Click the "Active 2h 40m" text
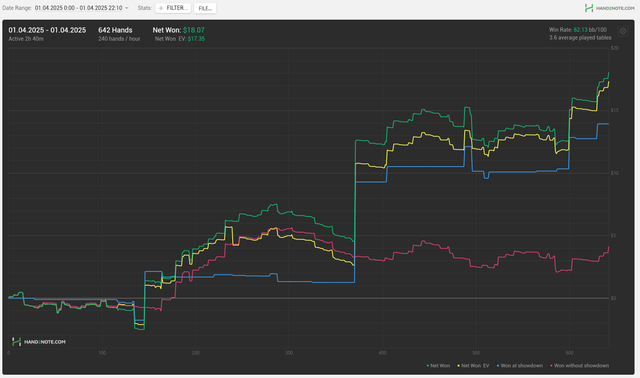This screenshot has width=640, height=378. [x=26, y=39]
